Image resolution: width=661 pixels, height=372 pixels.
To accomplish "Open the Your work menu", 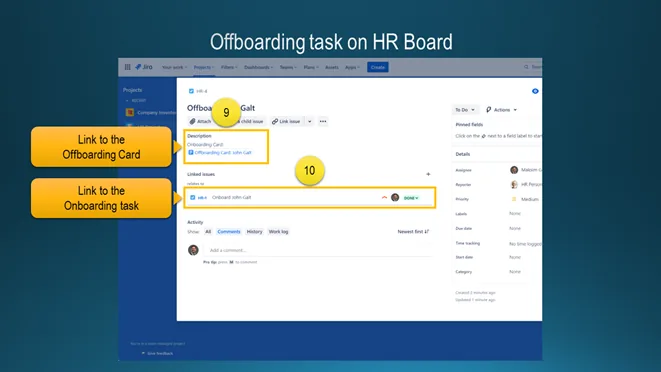I will point(174,67).
